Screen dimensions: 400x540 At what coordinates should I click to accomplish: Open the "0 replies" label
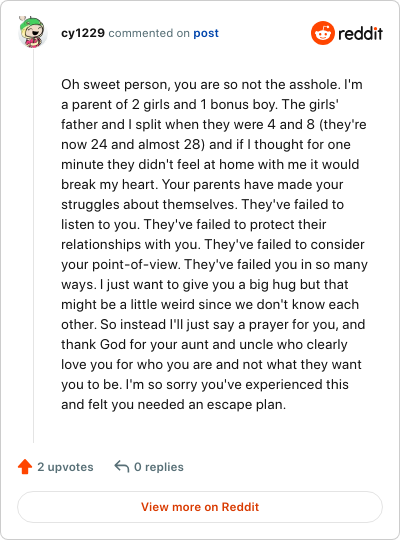(158, 467)
